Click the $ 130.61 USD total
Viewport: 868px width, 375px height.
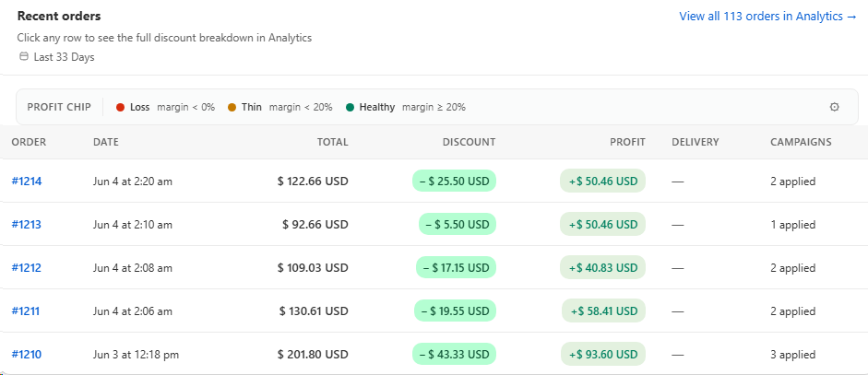314,311
